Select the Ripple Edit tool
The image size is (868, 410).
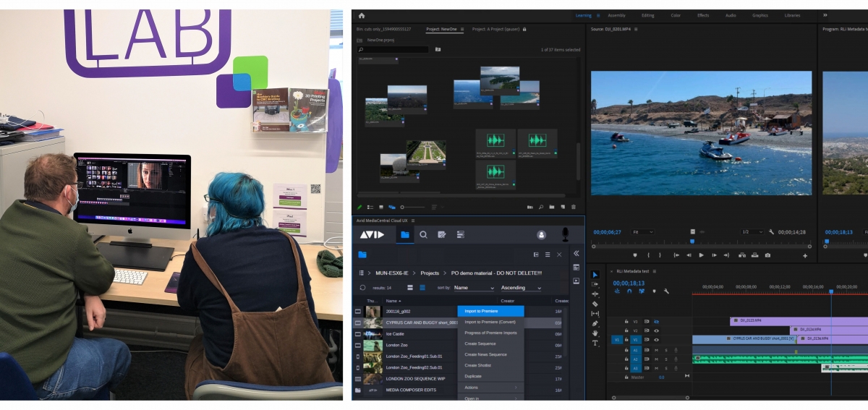(x=595, y=294)
